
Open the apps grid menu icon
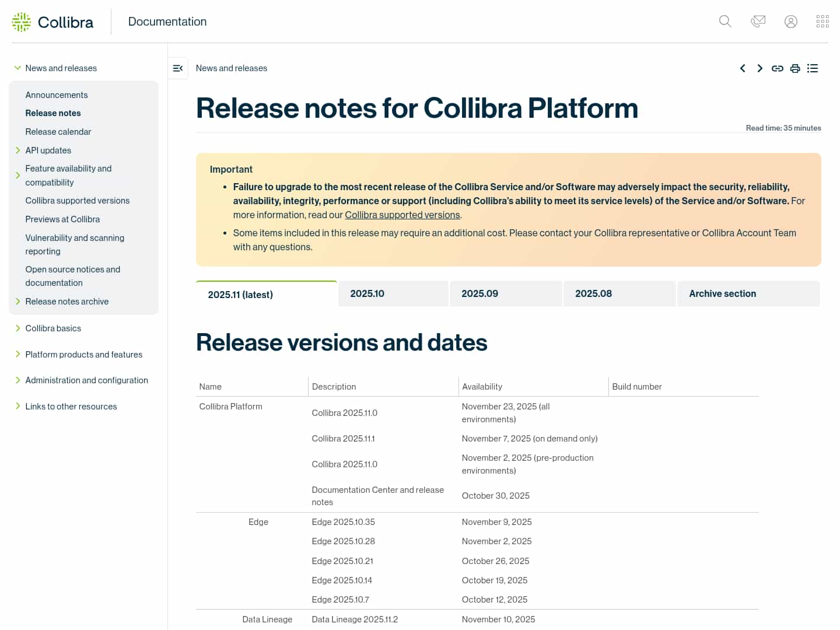tap(822, 22)
